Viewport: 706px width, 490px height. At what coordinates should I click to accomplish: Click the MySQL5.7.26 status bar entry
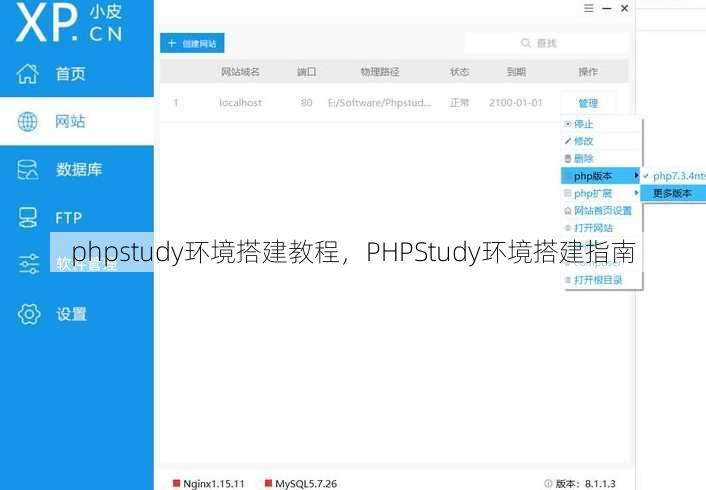301,484
